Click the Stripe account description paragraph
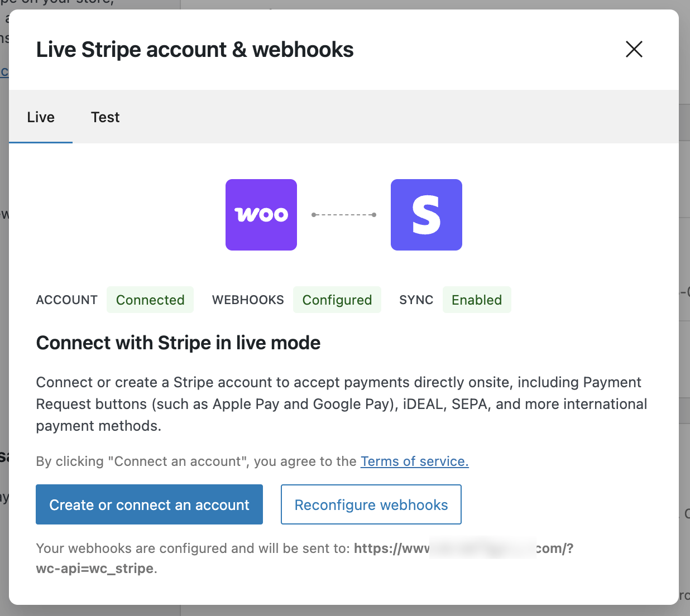 (341, 404)
